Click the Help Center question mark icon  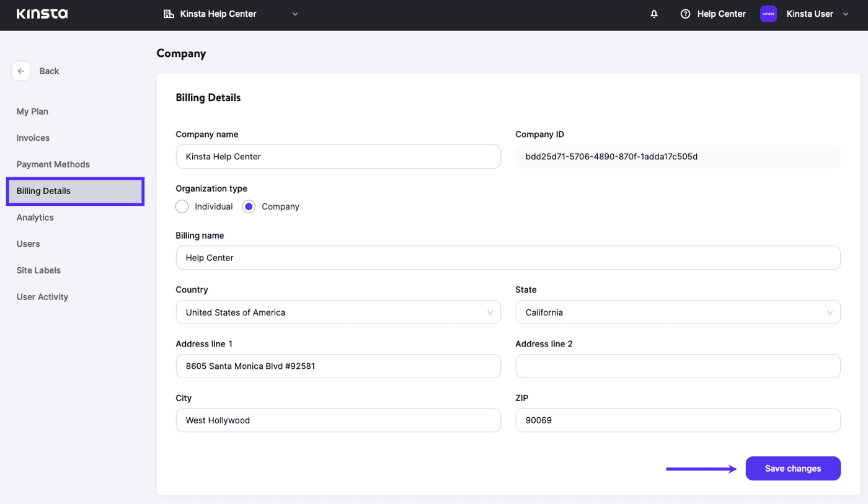pyautogui.click(x=685, y=14)
